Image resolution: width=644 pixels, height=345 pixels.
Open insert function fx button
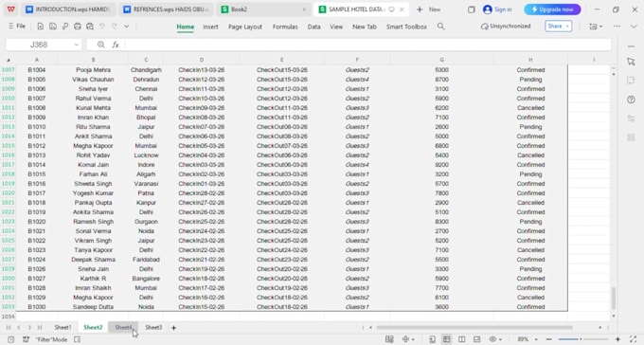point(116,45)
